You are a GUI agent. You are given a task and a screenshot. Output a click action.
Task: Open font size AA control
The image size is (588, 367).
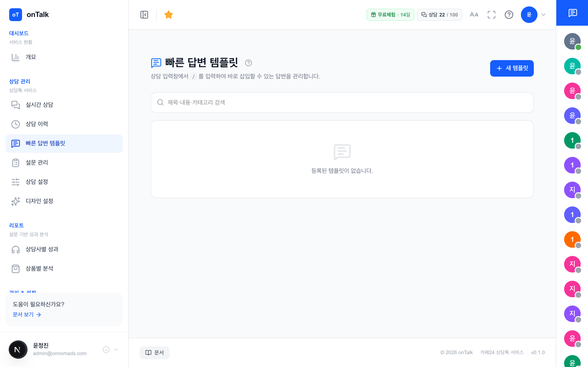click(474, 14)
